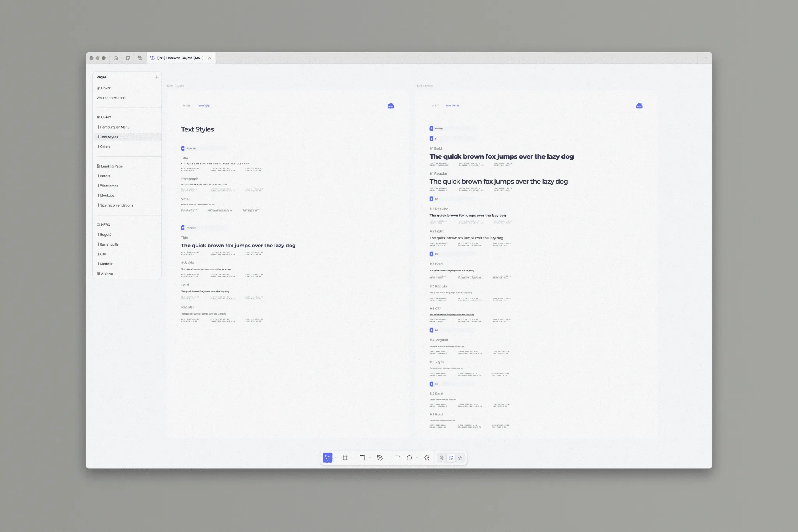This screenshot has width=798, height=532.
Task: Expand the Rectangle shape tools dropdown
Action: (x=370, y=458)
